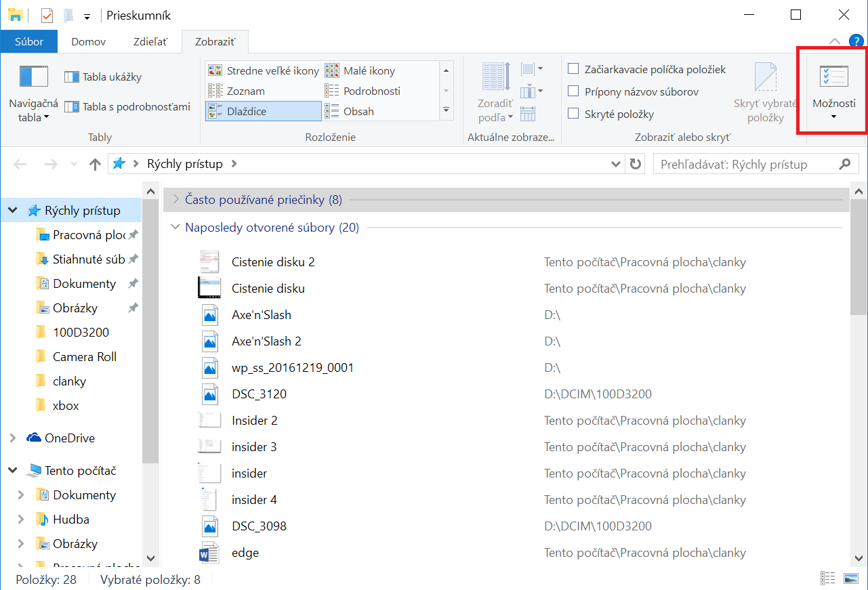The image size is (868, 590).
Task: Open the address bar history dropdown
Action: [x=616, y=164]
